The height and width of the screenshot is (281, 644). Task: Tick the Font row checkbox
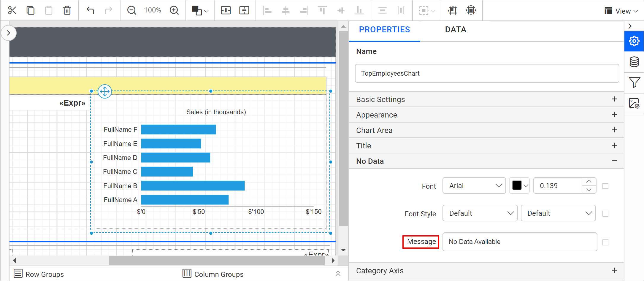point(605,186)
